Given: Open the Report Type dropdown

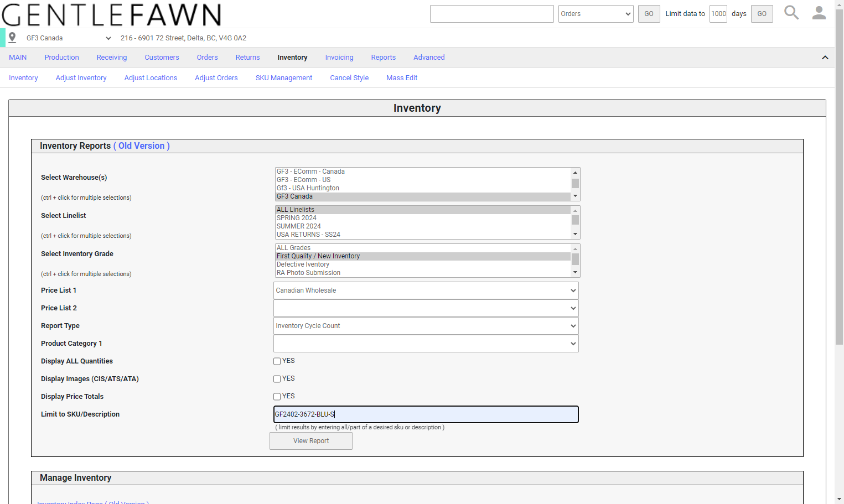Looking at the screenshot, I should click(x=426, y=326).
